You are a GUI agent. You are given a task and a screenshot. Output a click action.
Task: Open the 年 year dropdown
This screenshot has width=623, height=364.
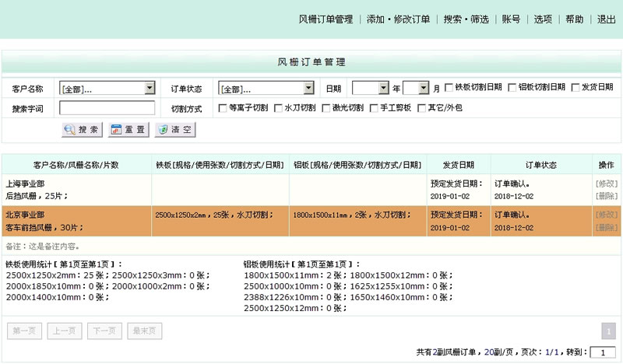pos(370,89)
